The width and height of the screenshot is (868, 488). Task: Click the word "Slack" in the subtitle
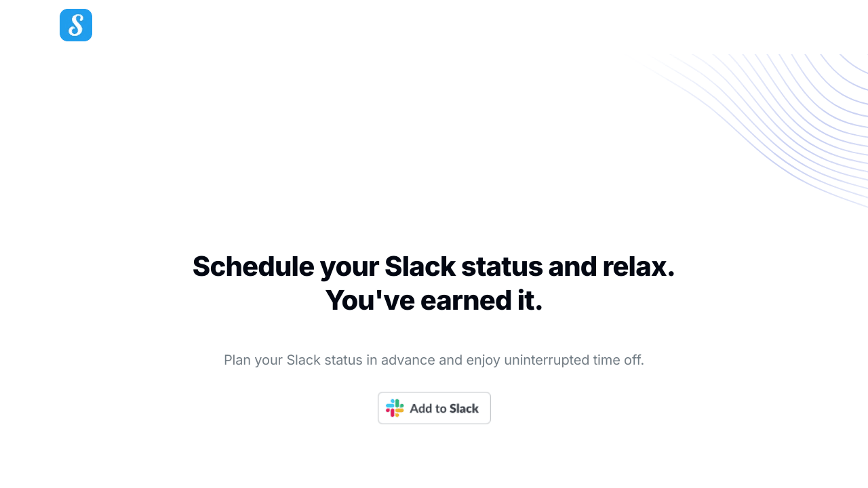pos(303,360)
